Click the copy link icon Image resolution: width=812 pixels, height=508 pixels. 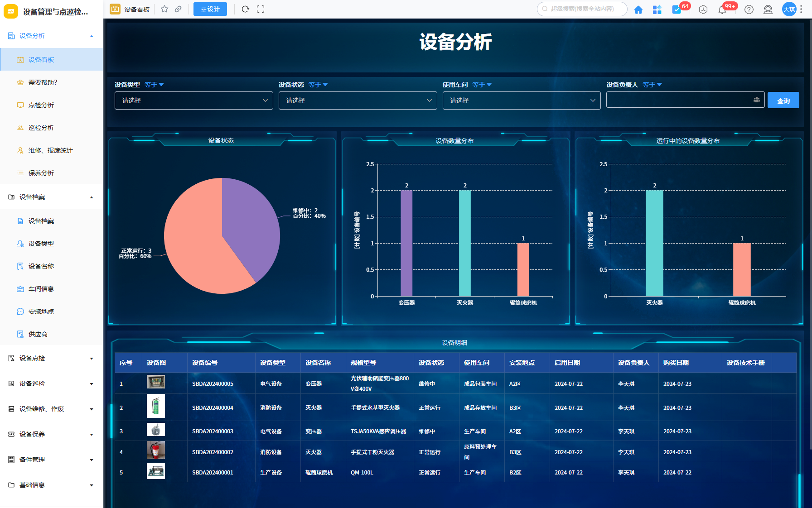click(179, 9)
